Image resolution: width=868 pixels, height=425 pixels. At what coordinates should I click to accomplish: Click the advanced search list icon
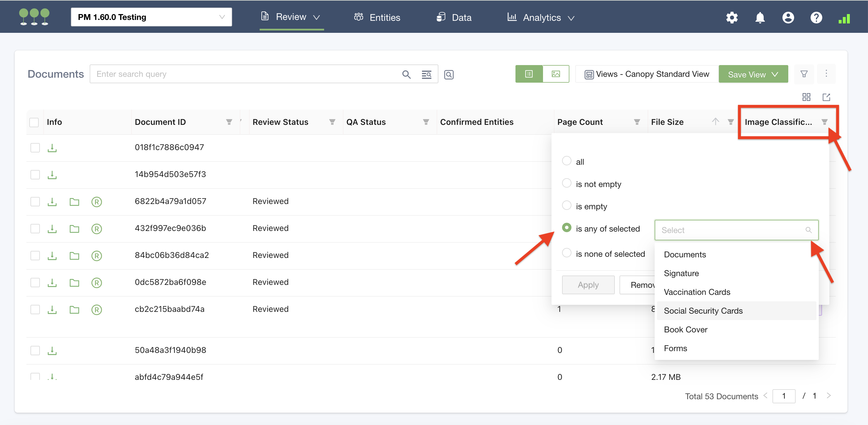(426, 74)
